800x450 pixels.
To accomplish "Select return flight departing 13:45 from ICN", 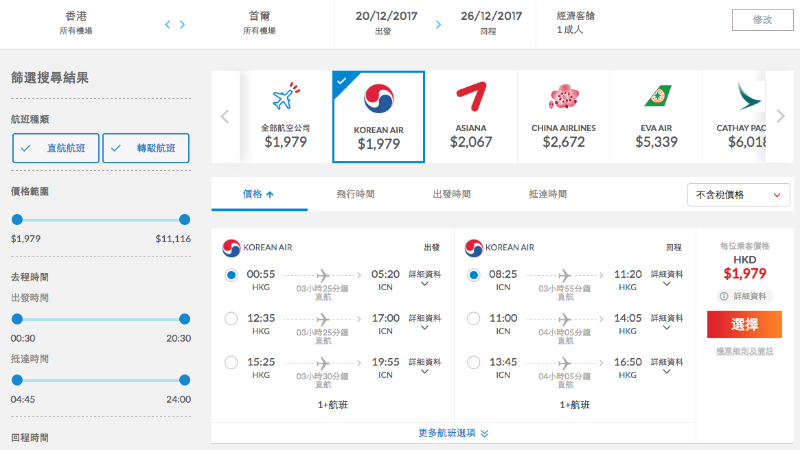I will [x=473, y=363].
